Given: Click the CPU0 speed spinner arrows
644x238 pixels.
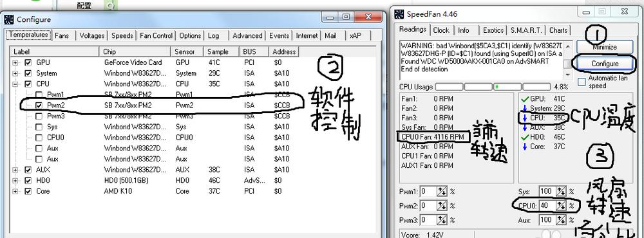Looking at the screenshot, I should click(562, 205).
